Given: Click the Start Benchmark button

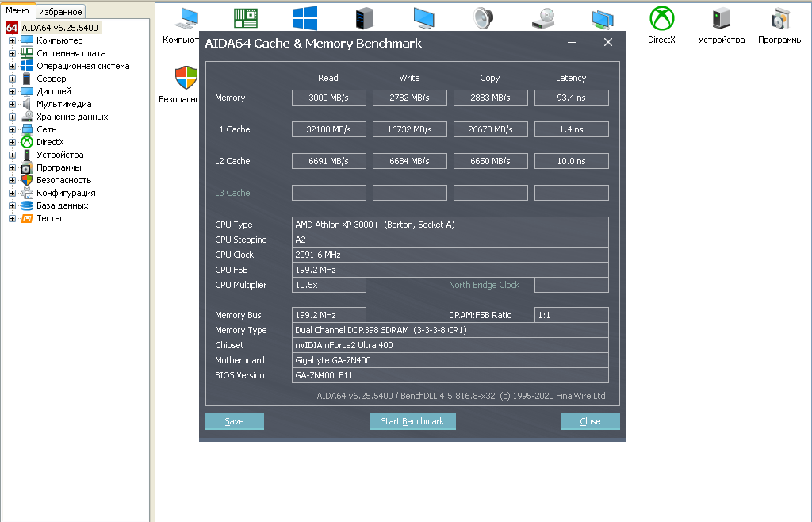Looking at the screenshot, I should tap(412, 421).
